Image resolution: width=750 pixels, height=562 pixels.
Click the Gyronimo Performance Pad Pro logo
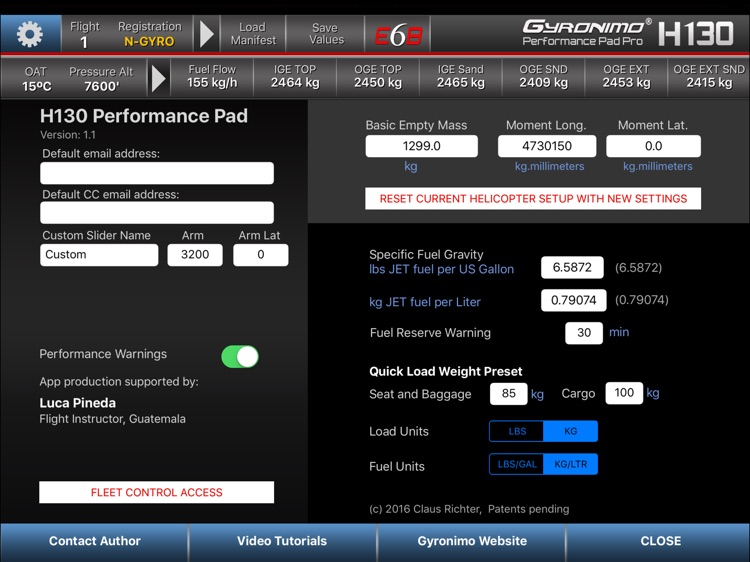click(628, 33)
